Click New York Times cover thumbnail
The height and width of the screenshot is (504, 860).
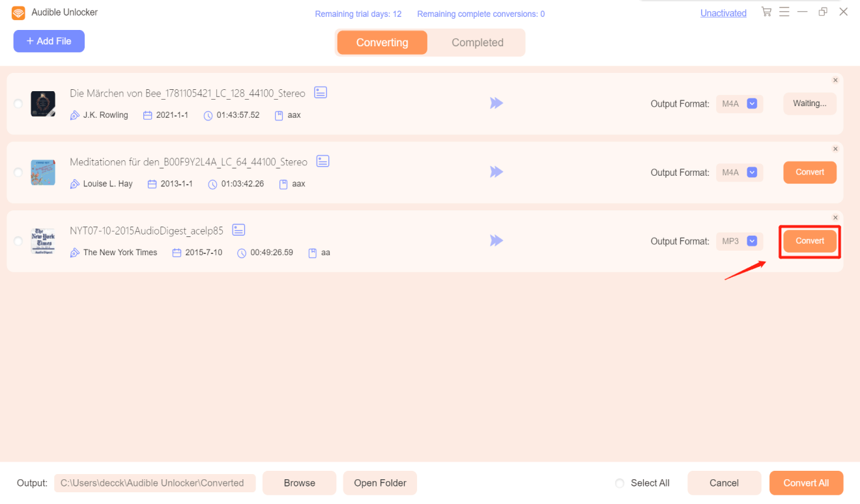point(43,241)
